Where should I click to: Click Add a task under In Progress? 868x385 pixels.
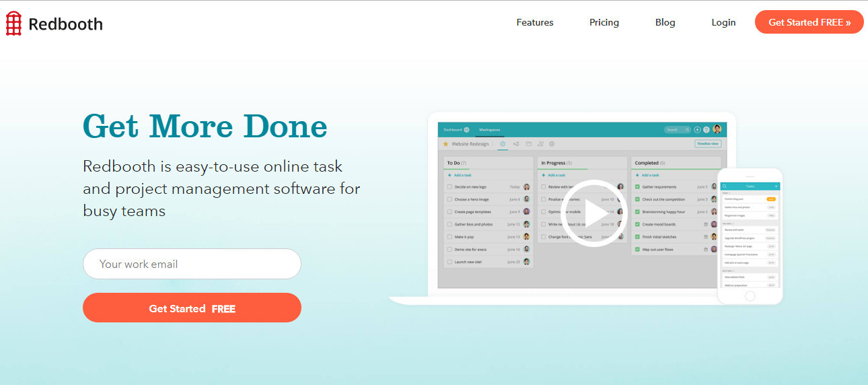(x=553, y=175)
